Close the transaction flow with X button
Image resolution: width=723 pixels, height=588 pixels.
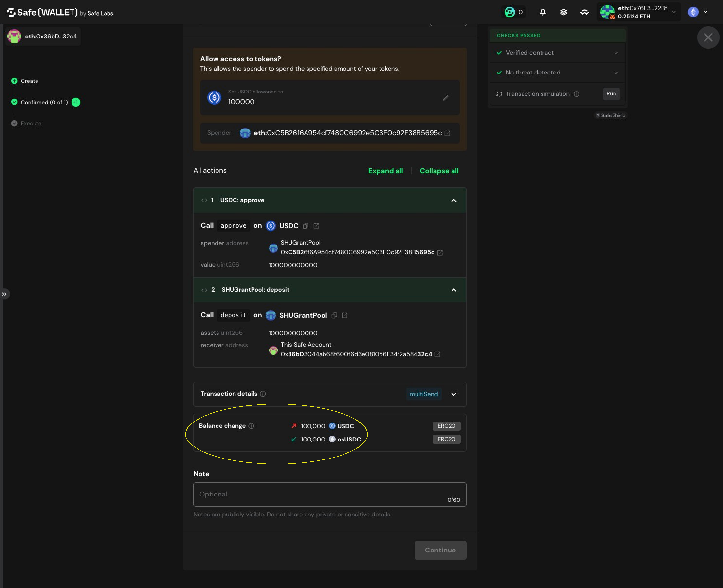pyautogui.click(x=708, y=37)
